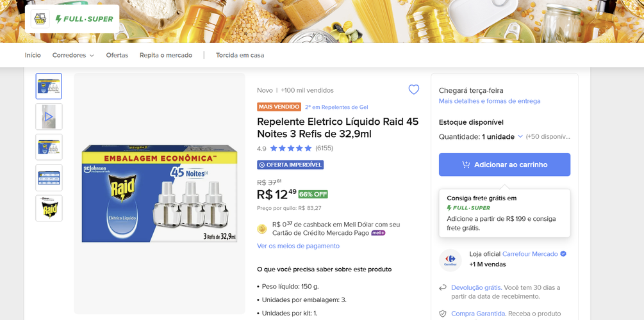Click the text +1 M vendas
This screenshot has height=320, width=644.
488,264
